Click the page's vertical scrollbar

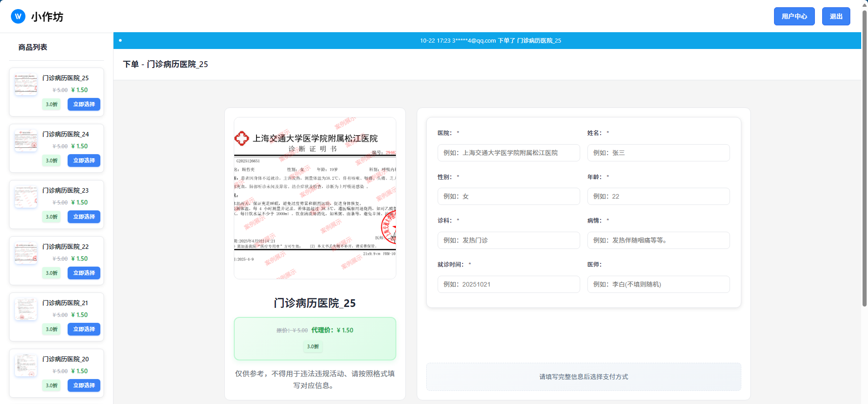(x=864, y=159)
